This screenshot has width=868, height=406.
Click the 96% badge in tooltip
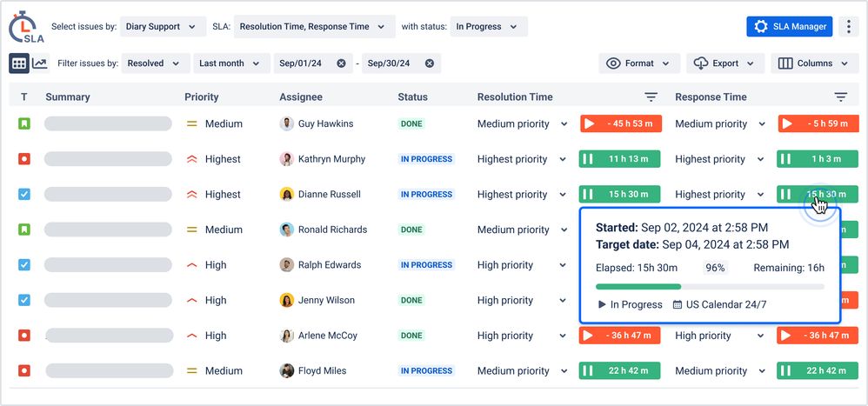(x=715, y=269)
